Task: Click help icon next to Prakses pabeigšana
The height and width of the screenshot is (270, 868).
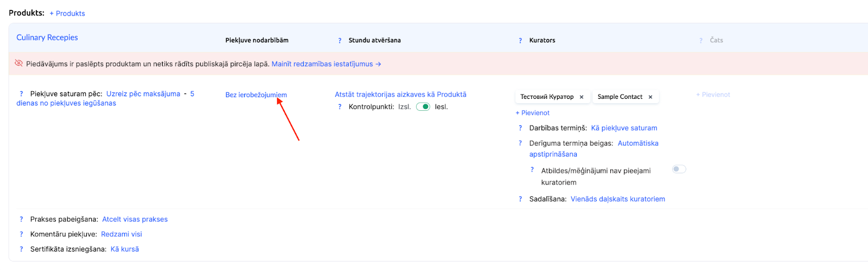Action: tap(21, 219)
